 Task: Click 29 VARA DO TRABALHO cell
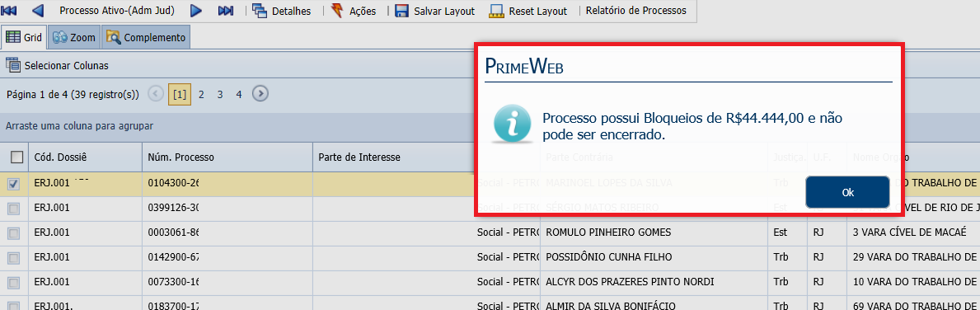(913, 257)
